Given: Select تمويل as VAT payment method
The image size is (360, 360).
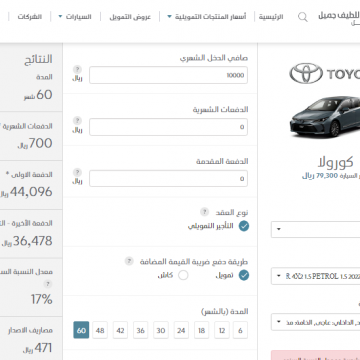Looking at the screenshot, I should pos(244,275).
